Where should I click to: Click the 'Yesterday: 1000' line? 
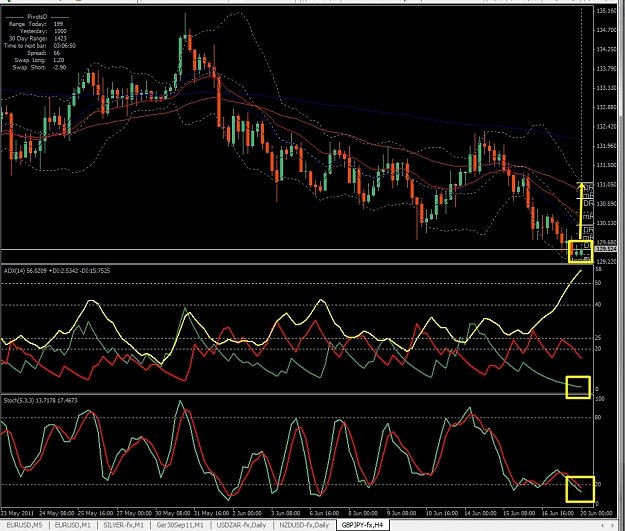(43, 31)
